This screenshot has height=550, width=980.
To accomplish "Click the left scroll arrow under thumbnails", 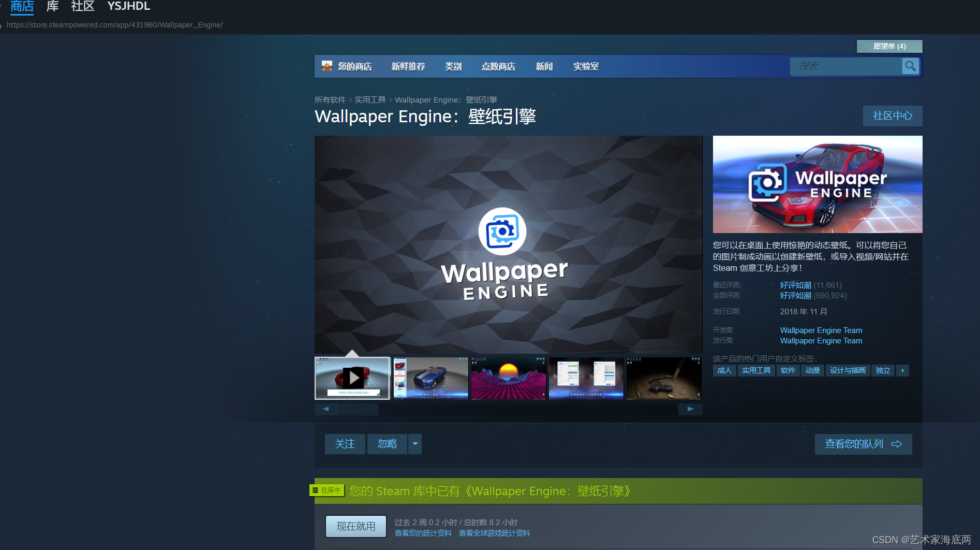I will pyautogui.click(x=326, y=409).
